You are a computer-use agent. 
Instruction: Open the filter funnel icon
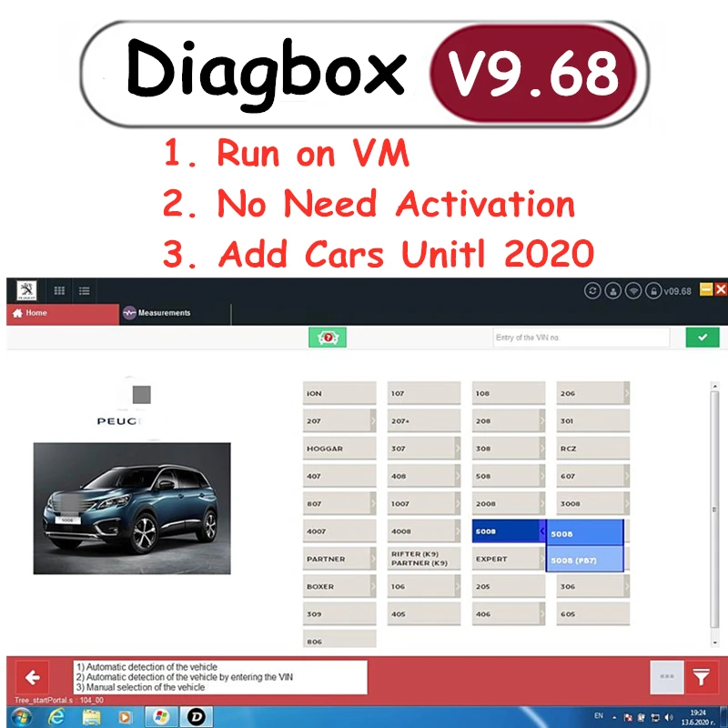click(701, 677)
